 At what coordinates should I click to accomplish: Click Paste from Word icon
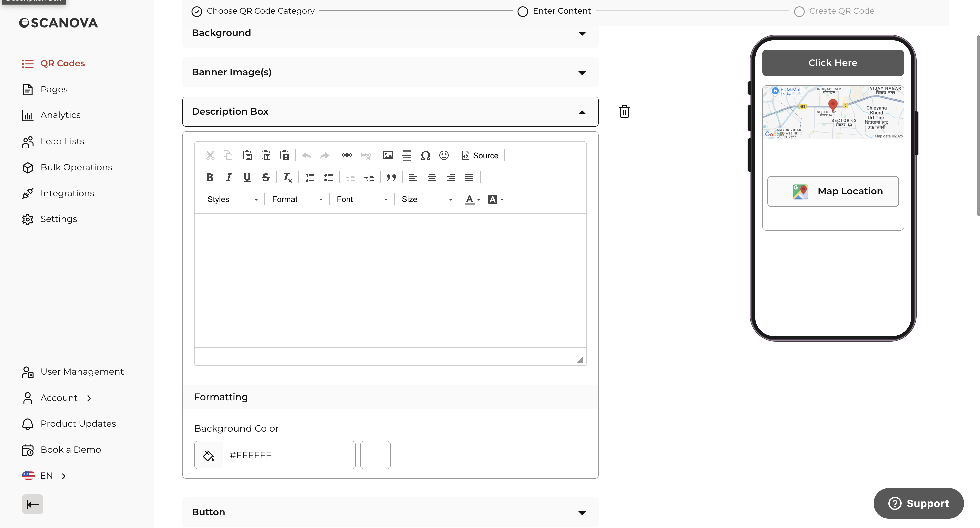[285, 155]
